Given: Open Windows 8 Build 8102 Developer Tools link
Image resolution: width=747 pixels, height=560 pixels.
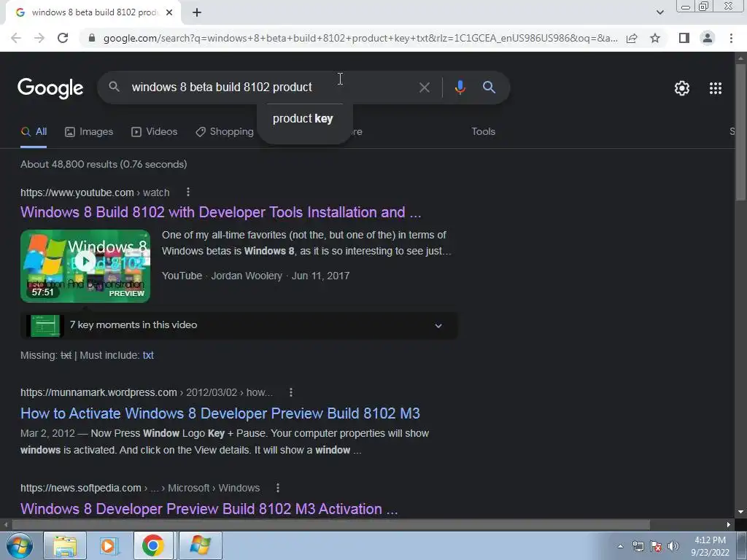Looking at the screenshot, I should [220, 212].
